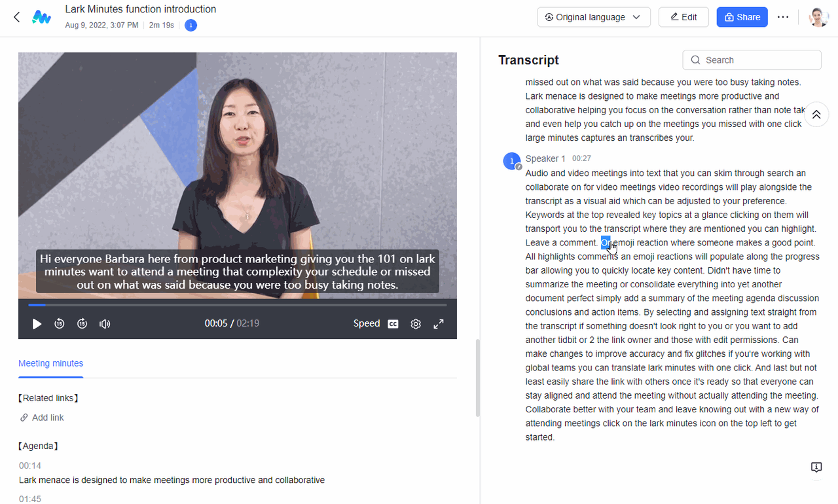Click the Speaker 1 name label
Viewport: 838px width, 504px height.
point(545,158)
